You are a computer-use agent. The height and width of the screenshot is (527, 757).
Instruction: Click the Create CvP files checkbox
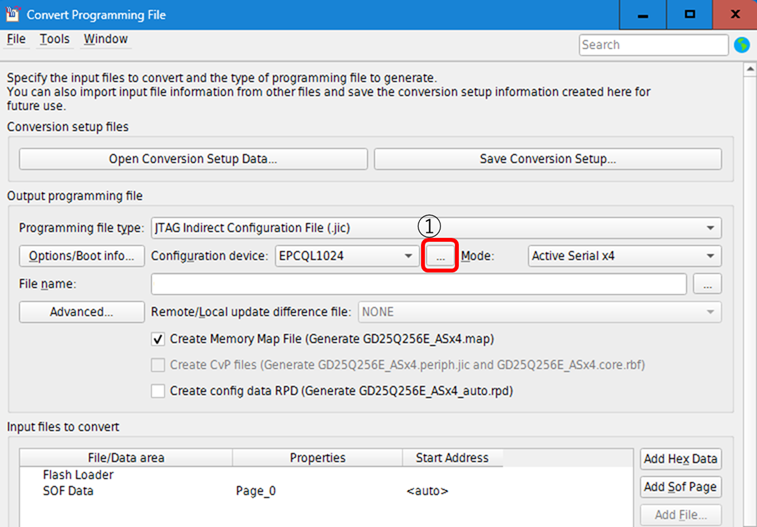click(158, 365)
